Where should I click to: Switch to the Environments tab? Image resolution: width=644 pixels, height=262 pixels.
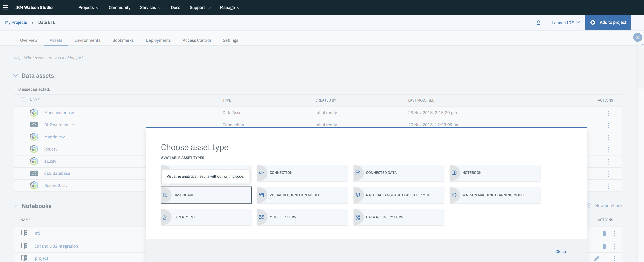[x=87, y=40]
